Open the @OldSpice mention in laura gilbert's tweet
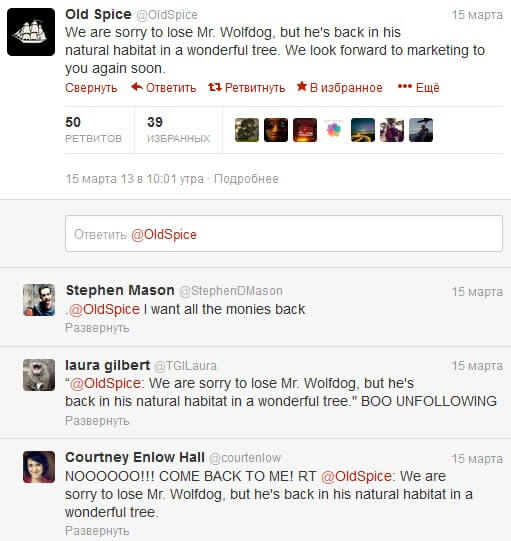This screenshot has height=541, width=511. point(105,383)
